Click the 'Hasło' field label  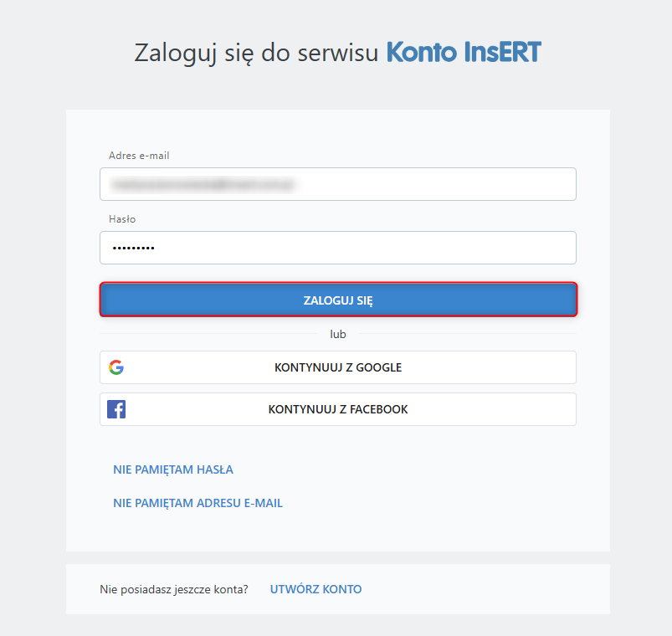[x=122, y=219]
